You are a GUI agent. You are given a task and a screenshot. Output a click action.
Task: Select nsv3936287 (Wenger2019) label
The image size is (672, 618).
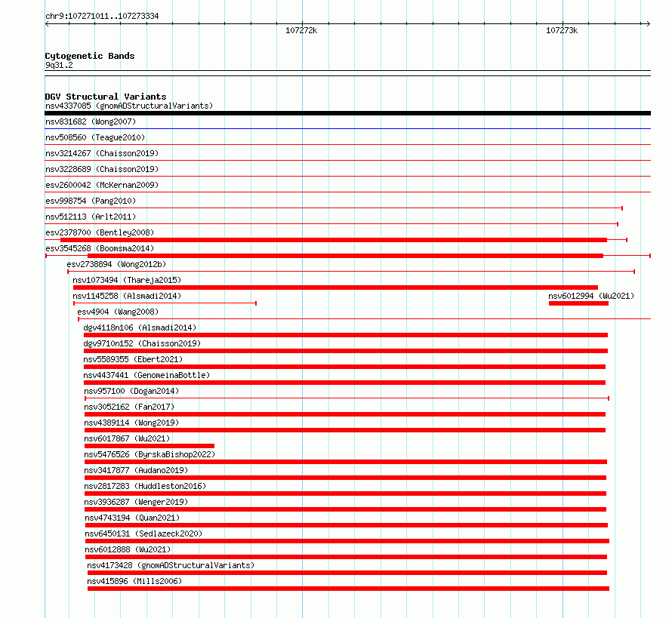136,502
